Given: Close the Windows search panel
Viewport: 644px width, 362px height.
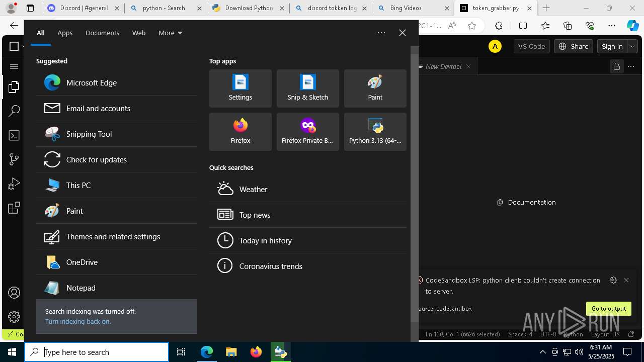Looking at the screenshot, I should 403,33.
